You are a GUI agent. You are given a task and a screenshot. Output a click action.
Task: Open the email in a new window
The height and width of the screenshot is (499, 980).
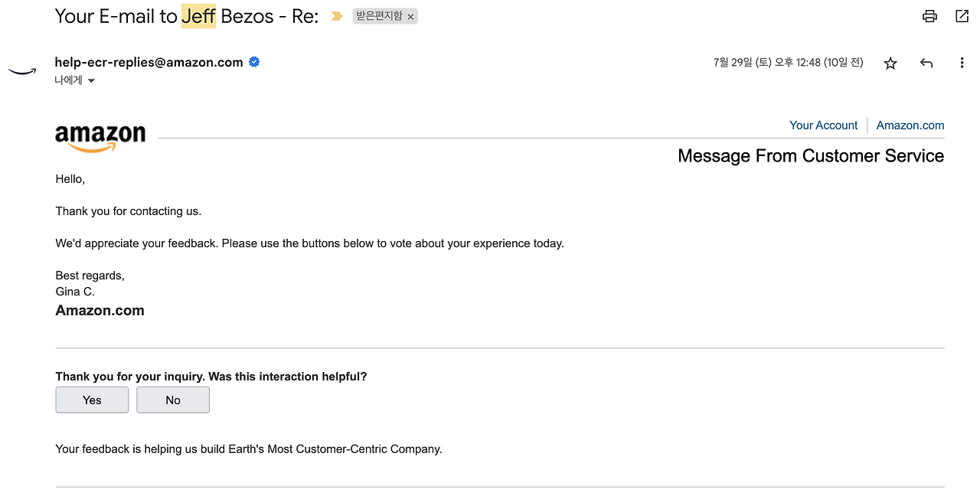pyautogui.click(x=962, y=16)
